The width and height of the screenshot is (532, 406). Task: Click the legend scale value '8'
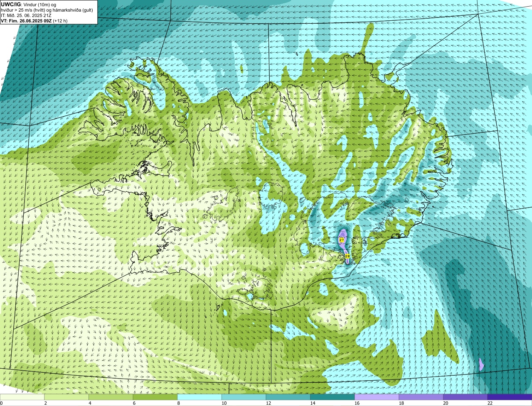pyautogui.click(x=178, y=403)
